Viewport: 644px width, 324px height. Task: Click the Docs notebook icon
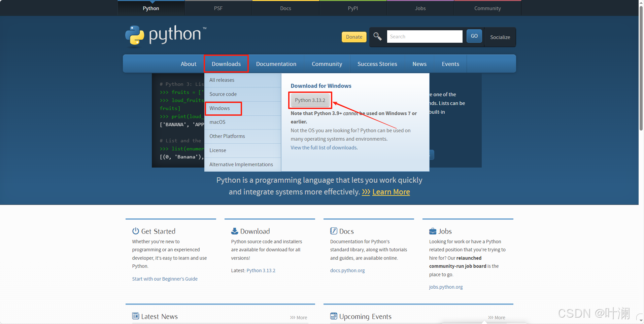334,231
